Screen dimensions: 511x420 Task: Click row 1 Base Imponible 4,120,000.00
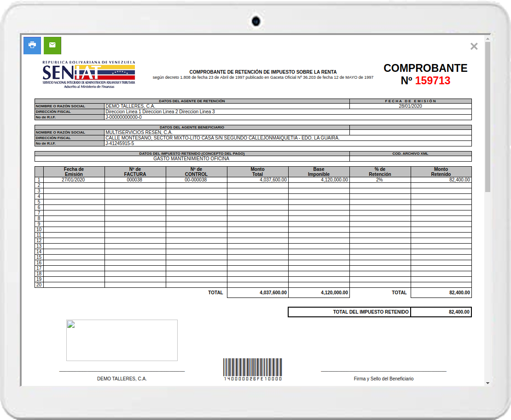coord(334,180)
